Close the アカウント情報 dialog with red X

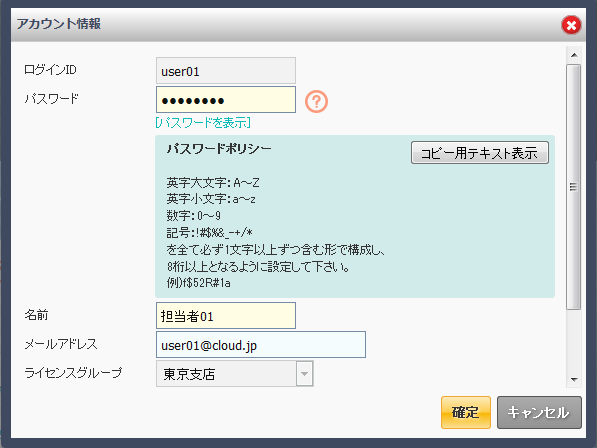(x=571, y=25)
